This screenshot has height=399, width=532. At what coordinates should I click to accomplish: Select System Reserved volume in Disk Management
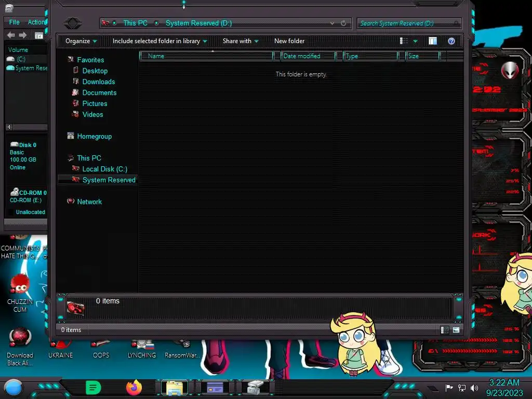point(26,68)
